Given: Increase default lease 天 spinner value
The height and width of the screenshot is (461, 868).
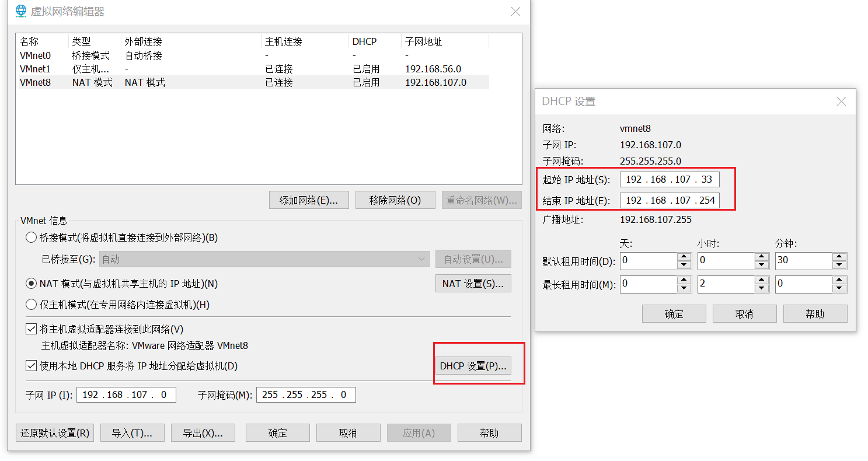Looking at the screenshot, I should coord(684,256).
